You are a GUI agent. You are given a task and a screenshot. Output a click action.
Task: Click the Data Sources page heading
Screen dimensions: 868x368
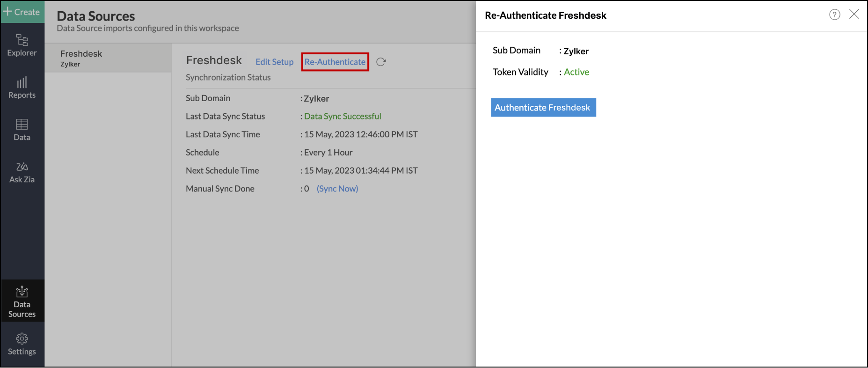(96, 16)
